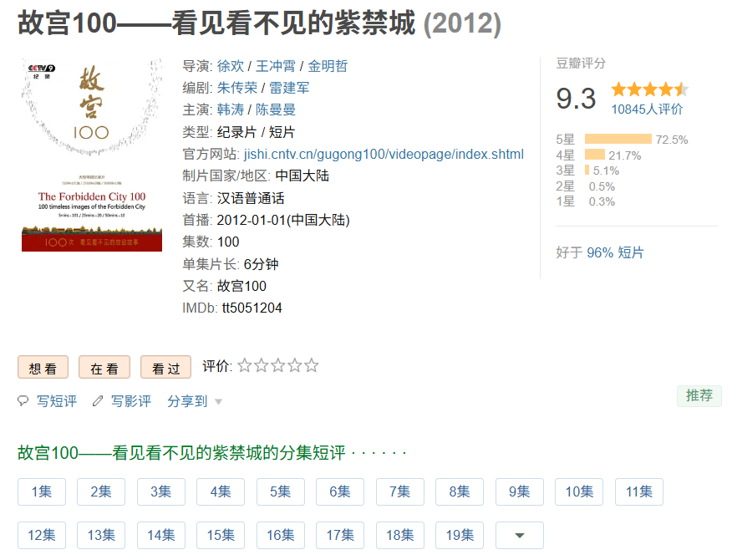Open 写短评 link
The height and width of the screenshot is (560, 737).
(57, 401)
